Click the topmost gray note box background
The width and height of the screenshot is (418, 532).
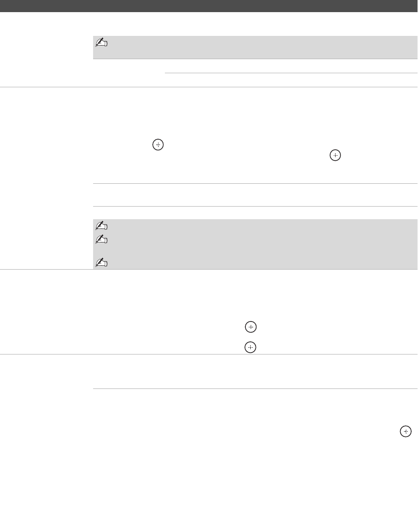tap(255, 47)
